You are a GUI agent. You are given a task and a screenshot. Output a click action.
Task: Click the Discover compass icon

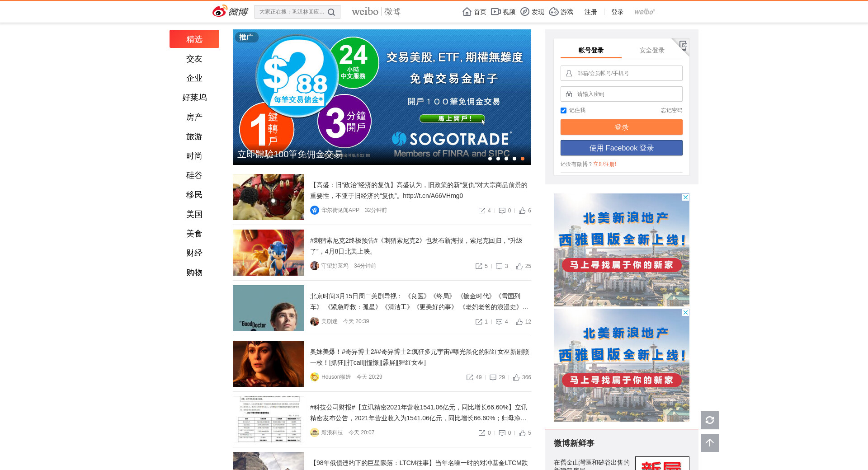pyautogui.click(x=525, y=12)
